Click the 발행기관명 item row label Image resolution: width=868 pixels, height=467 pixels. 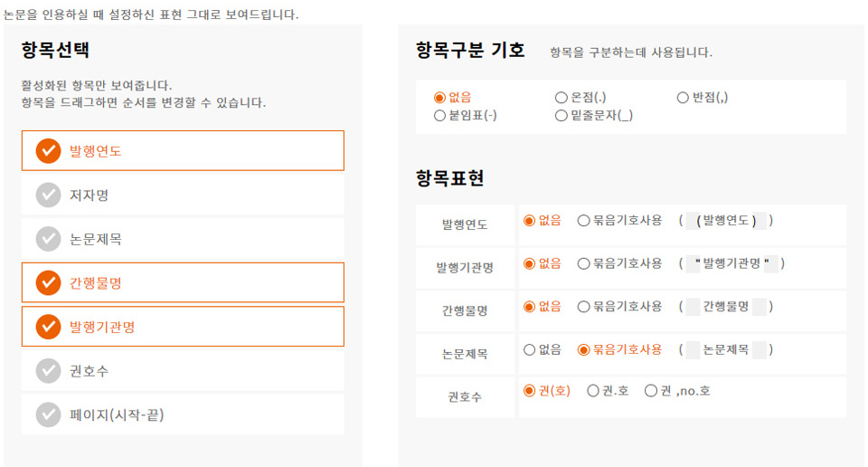coord(102,327)
